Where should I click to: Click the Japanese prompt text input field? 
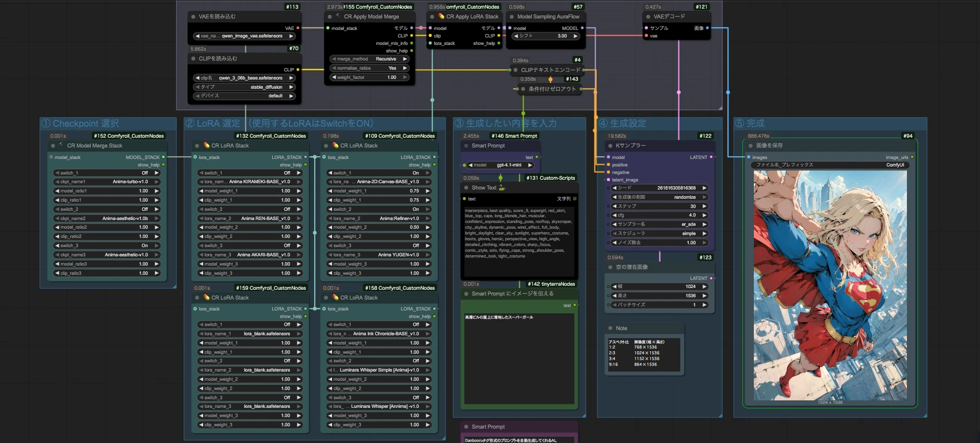pyautogui.click(x=520, y=358)
